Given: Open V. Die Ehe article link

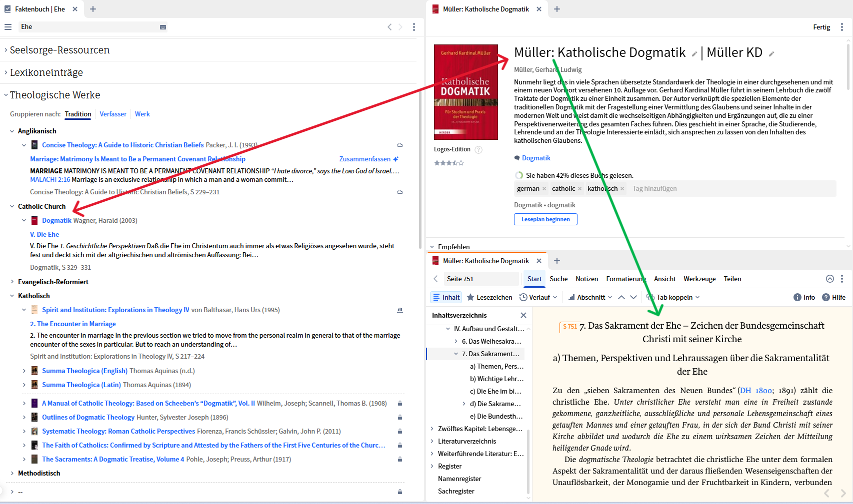Looking at the screenshot, I should [44, 234].
